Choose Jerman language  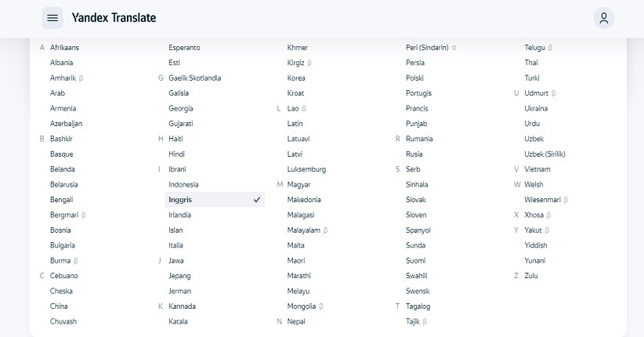[179, 291]
